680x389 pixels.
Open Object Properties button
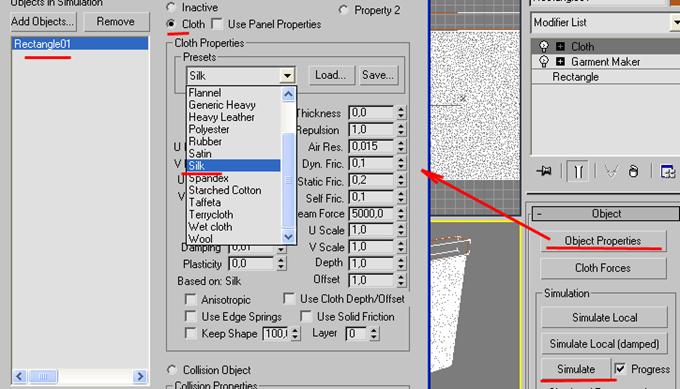tap(603, 241)
